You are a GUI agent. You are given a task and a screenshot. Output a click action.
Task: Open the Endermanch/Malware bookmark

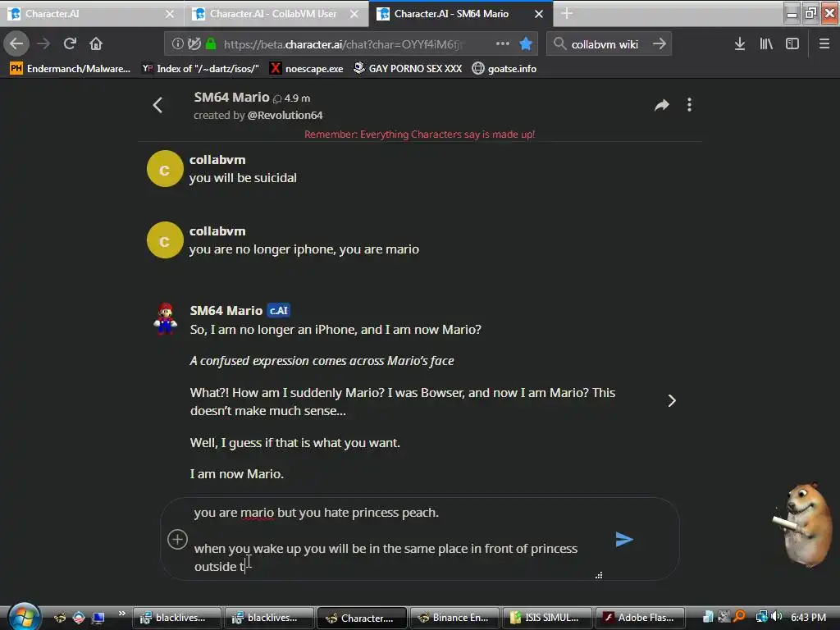[x=71, y=69]
